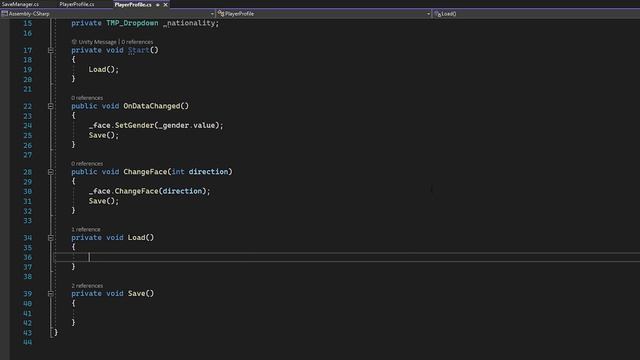Click Save(); call on line 25
The image size is (640, 360).
point(104,136)
